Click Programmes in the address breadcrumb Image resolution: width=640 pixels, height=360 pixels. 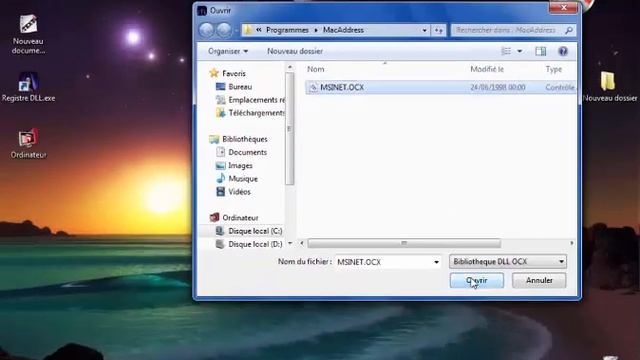pyautogui.click(x=287, y=30)
